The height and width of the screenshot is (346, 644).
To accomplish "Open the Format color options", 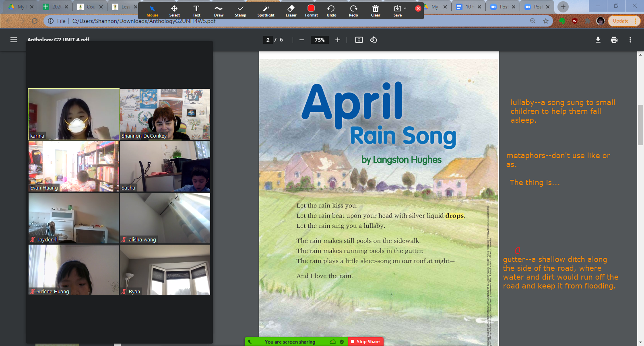I will (311, 11).
